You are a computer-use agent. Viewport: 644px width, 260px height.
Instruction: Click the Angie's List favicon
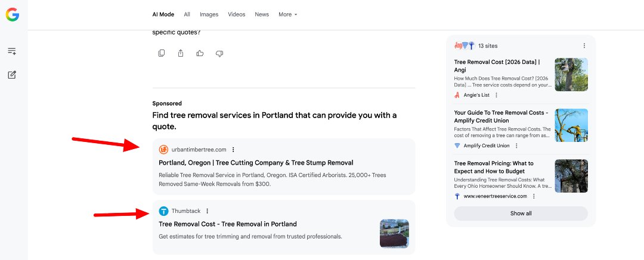click(x=457, y=95)
